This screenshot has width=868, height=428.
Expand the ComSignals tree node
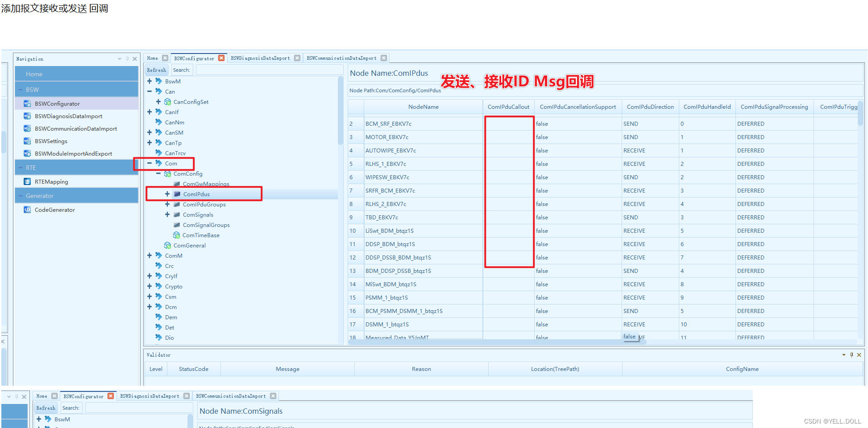pos(167,214)
